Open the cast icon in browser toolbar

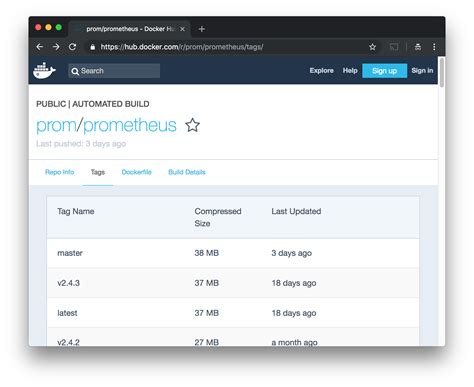point(394,47)
